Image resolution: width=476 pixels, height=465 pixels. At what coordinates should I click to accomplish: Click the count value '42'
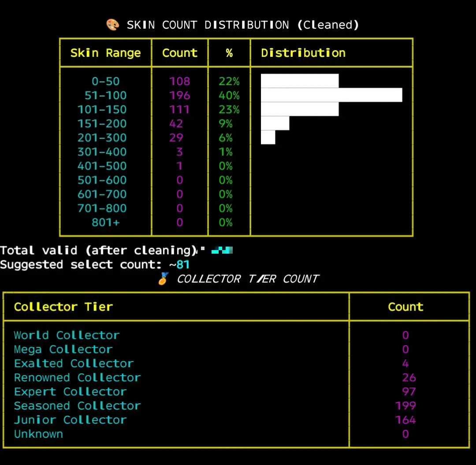[x=176, y=124]
